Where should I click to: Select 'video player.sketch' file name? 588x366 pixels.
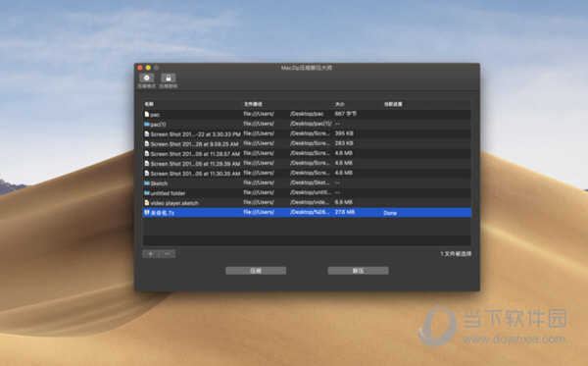click(174, 203)
